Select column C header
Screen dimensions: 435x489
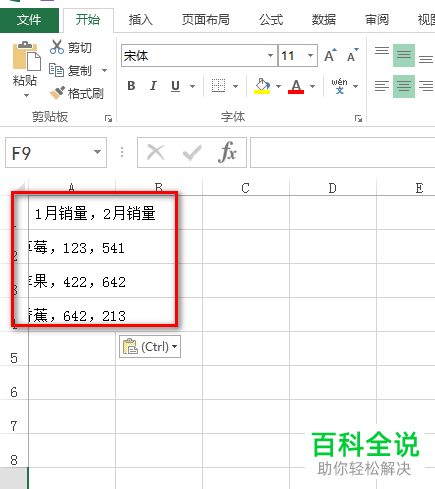246,188
